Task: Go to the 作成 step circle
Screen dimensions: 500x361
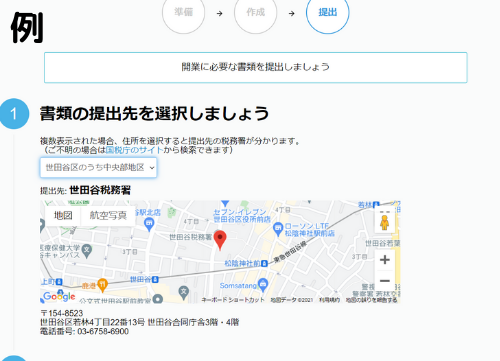Action: 255,13
